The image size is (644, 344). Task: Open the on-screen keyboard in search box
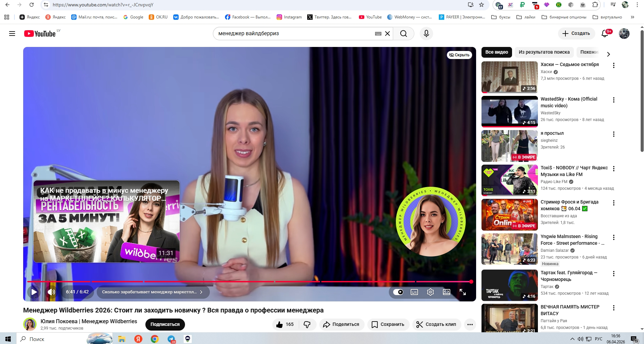[x=378, y=34]
